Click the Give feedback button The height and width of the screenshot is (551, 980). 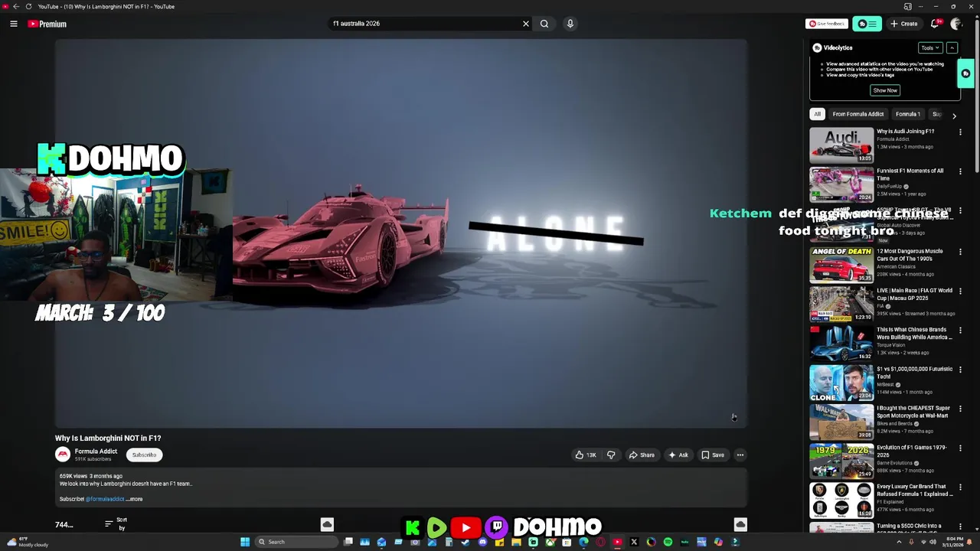click(x=827, y=24)
